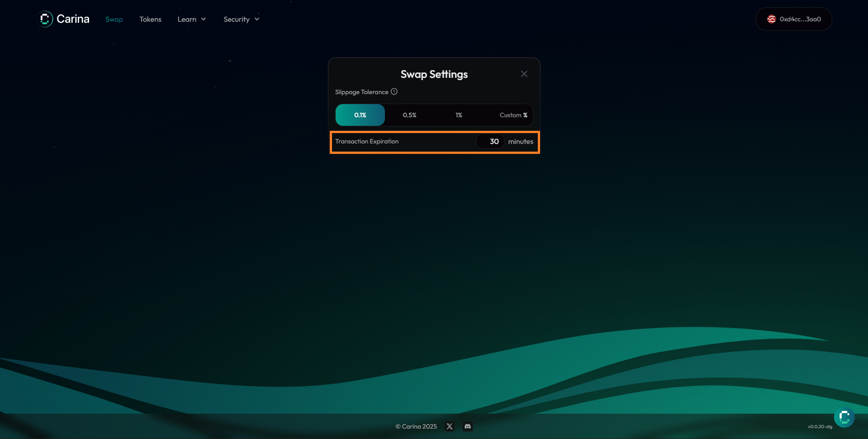Open the Tokens nav item
Image resolution: width=868 pixels, height=439 pixels.
pyautogui.click(x=150, y=19)
